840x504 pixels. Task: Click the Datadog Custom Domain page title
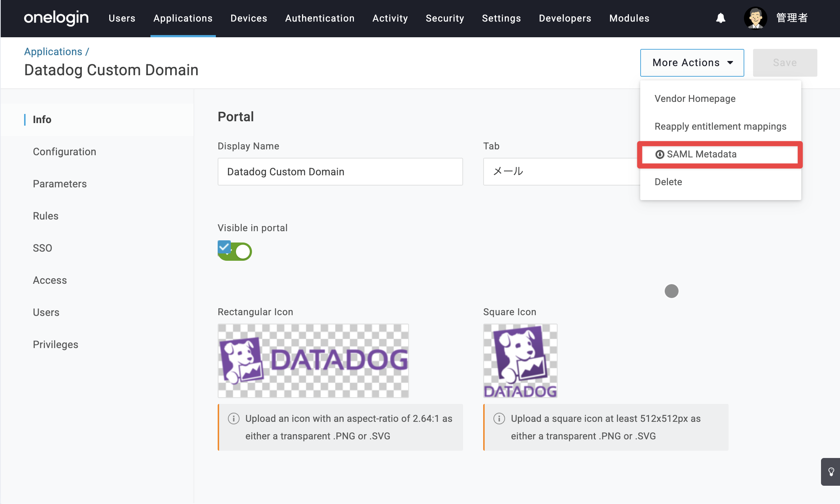coord(111,70)
